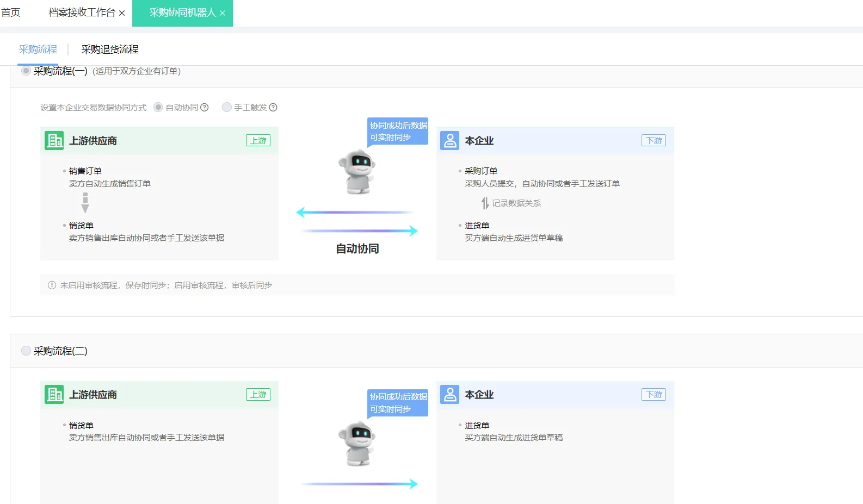Click the robot mascot in 采购流程(二)
The width and height of the screenshot is (863, 504).
click(357, 444)
